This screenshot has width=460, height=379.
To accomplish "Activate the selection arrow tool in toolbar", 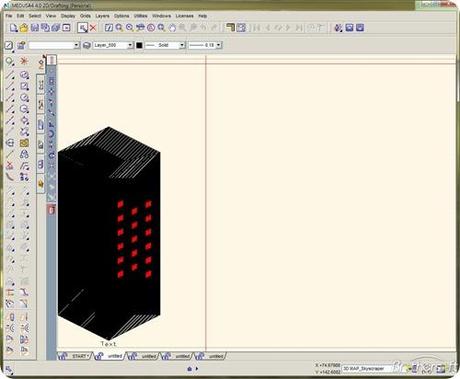I will [82, 28].
